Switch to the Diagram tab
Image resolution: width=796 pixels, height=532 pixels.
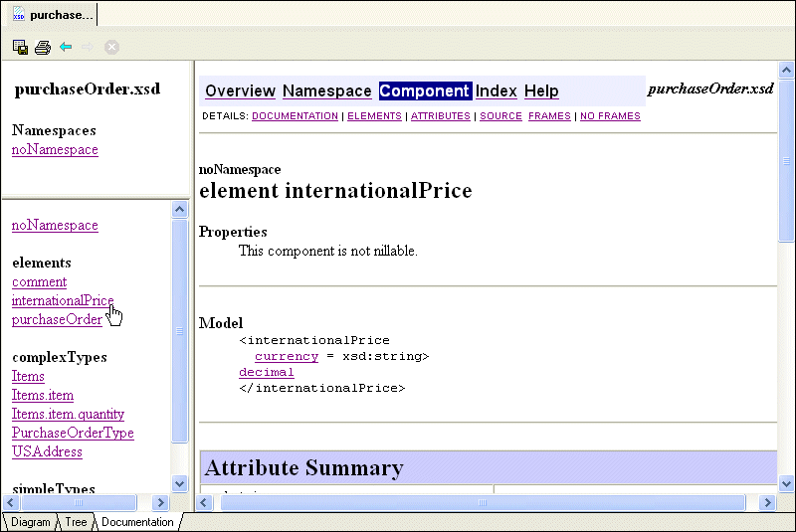pyautogui.click(x=30, y=522)
